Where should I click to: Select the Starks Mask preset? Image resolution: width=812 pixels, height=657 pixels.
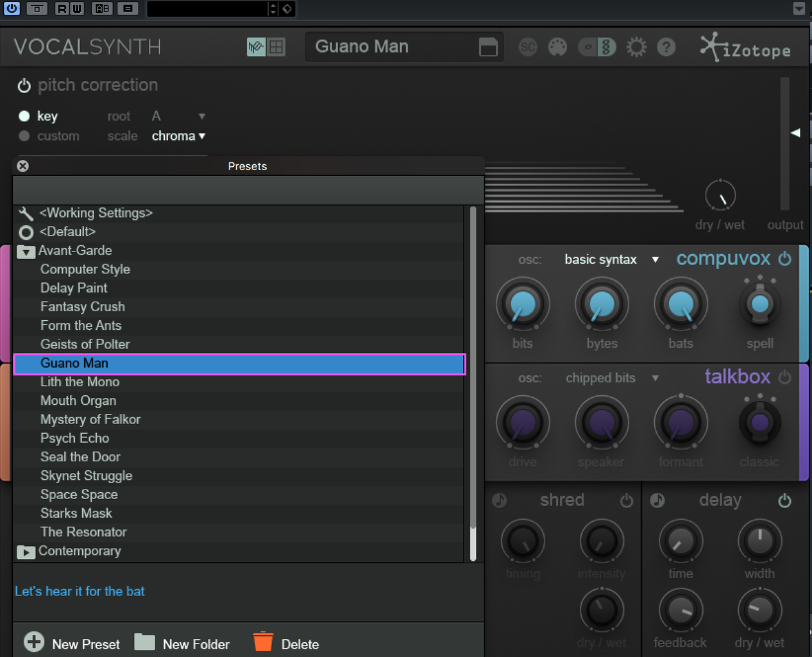click(x=238, y=513)
